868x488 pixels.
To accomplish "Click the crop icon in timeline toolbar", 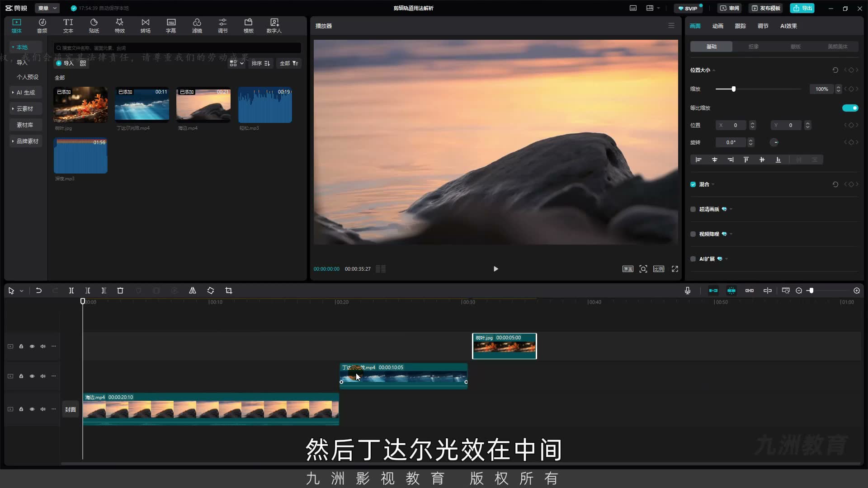I will coord(229,291).
